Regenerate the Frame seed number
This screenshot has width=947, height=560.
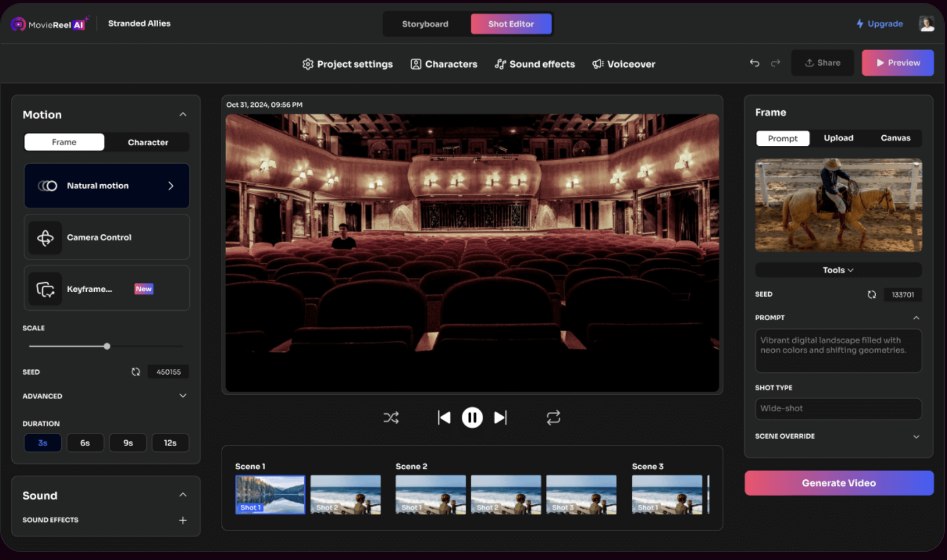pos(872,294)
